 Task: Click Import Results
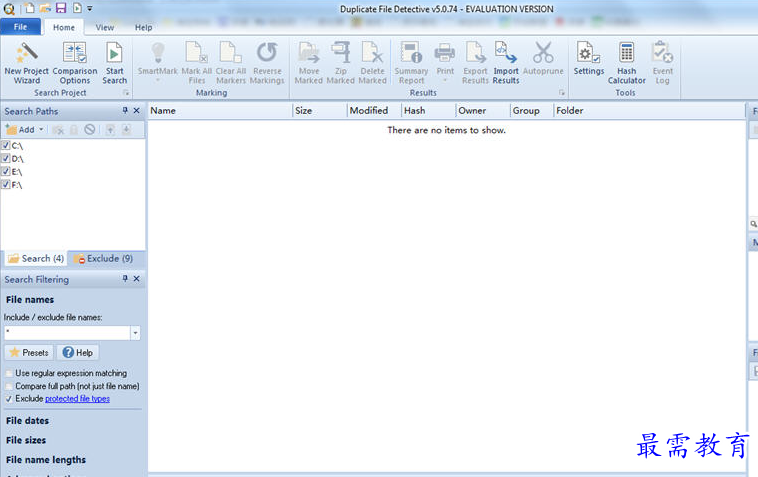pyautogui.click(x=506, y=63)
